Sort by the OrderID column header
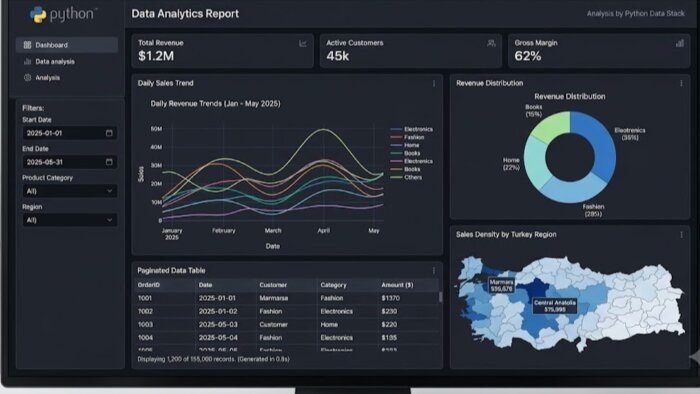 click(149, 285)
